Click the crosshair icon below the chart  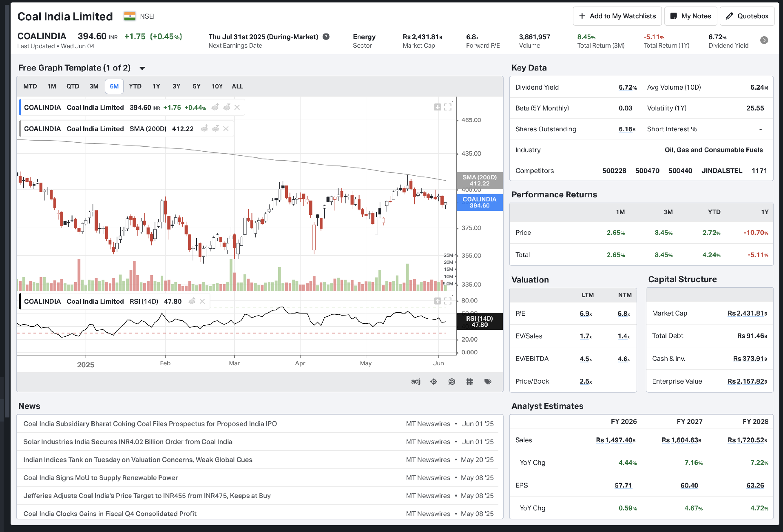tap(434, 382)
